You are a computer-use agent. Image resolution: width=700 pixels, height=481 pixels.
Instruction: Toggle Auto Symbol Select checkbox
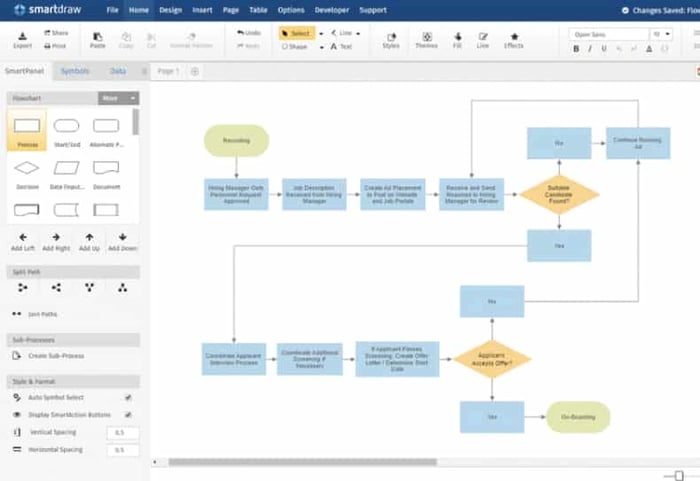click(128, 397)
